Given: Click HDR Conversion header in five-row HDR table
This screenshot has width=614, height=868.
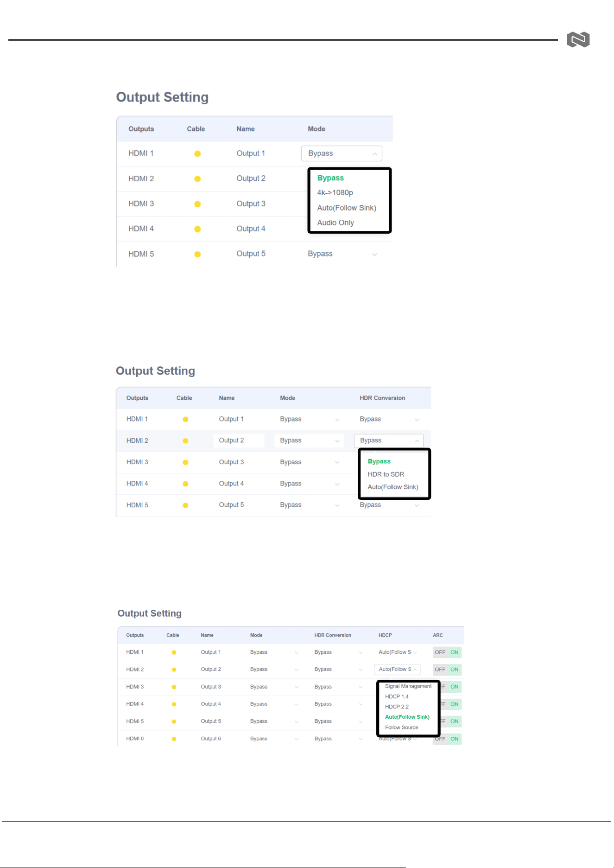Looking at the screenshot, I should click(x=382, y=398).
